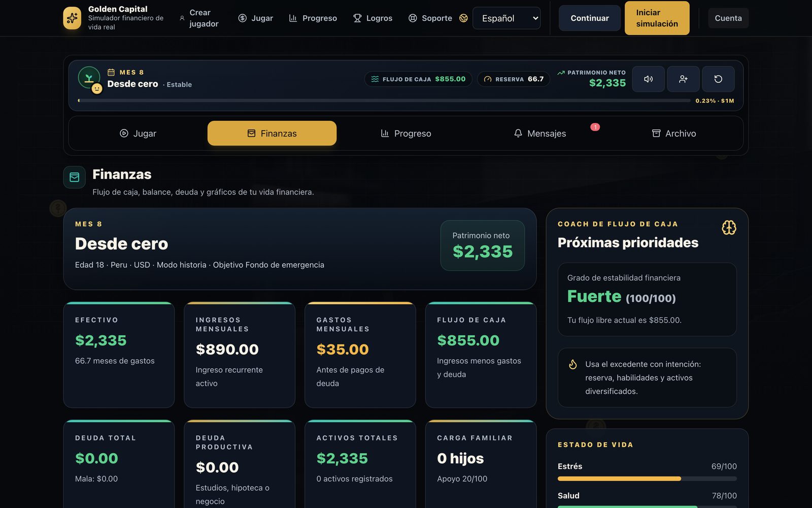812x508 pixels.
Task: Click the Flujo de caja $855.00 card
Action: pyautogui.click(x=481, y=355)
